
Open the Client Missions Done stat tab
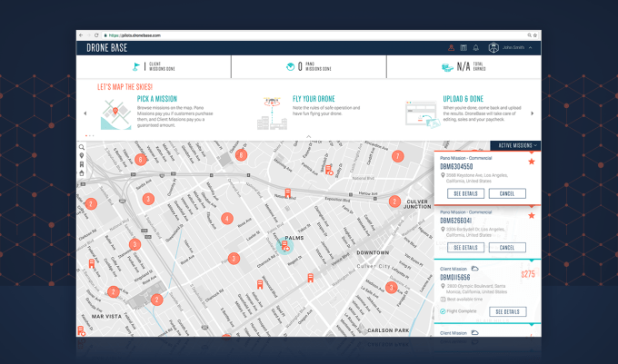154,66
